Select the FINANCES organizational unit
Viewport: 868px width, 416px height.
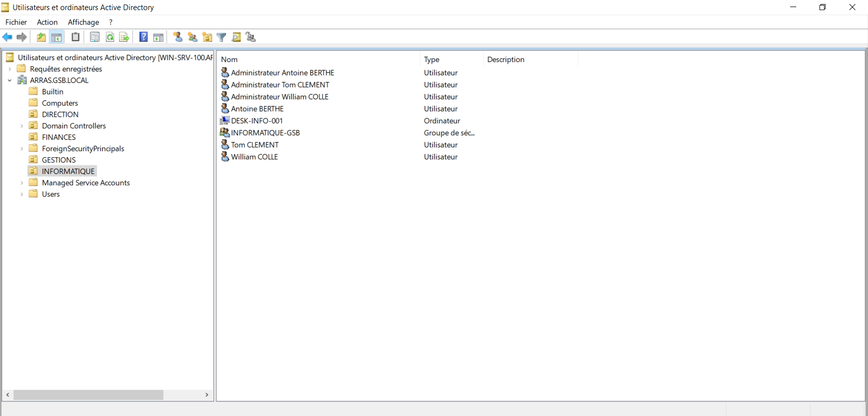click(x=59, y=137)
